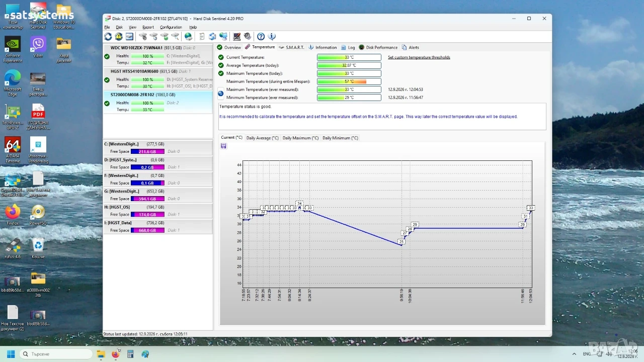Open the Configuration menu
The width and height of the screenshot is (644, 362).
(171, 27)
